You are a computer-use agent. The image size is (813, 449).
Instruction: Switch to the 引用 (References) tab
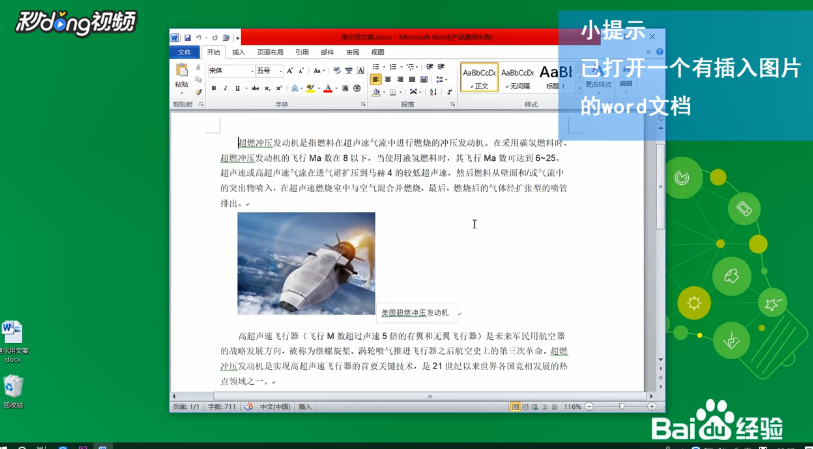pos(302,52)
